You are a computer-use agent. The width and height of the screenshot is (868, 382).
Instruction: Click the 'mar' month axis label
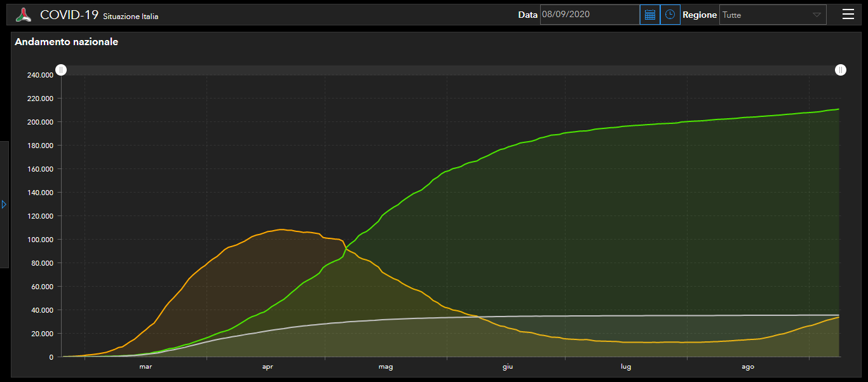click(x=146, y=367)
